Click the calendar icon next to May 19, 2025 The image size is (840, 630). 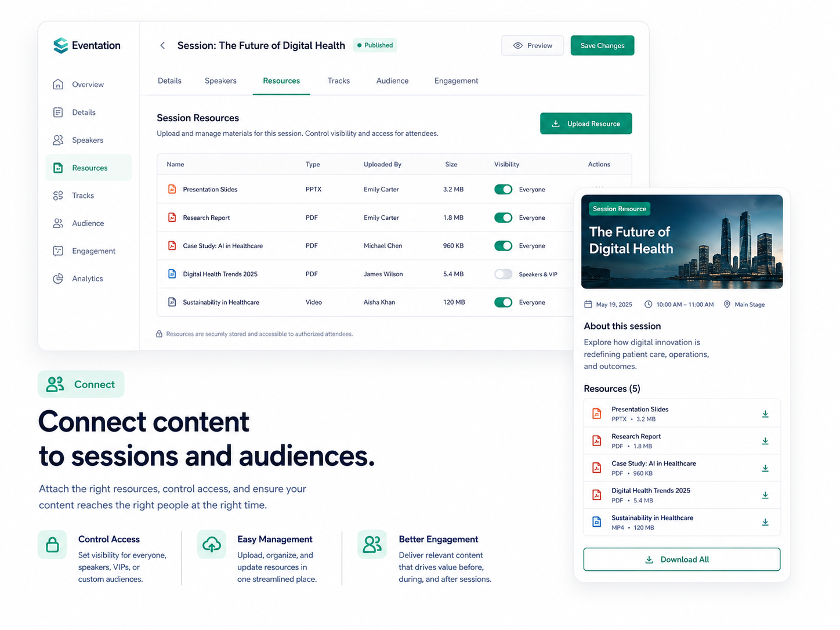tap(588, 305)
